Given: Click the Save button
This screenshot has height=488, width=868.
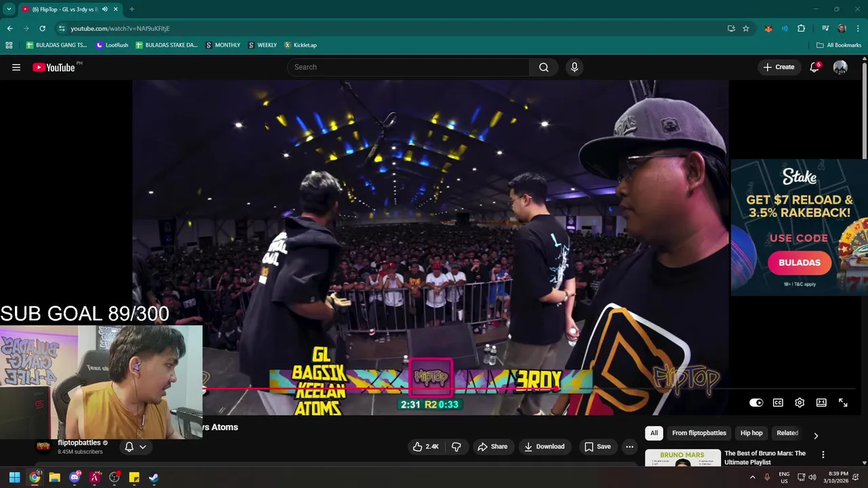Looking at the screenshot, I should coord(597,447).
